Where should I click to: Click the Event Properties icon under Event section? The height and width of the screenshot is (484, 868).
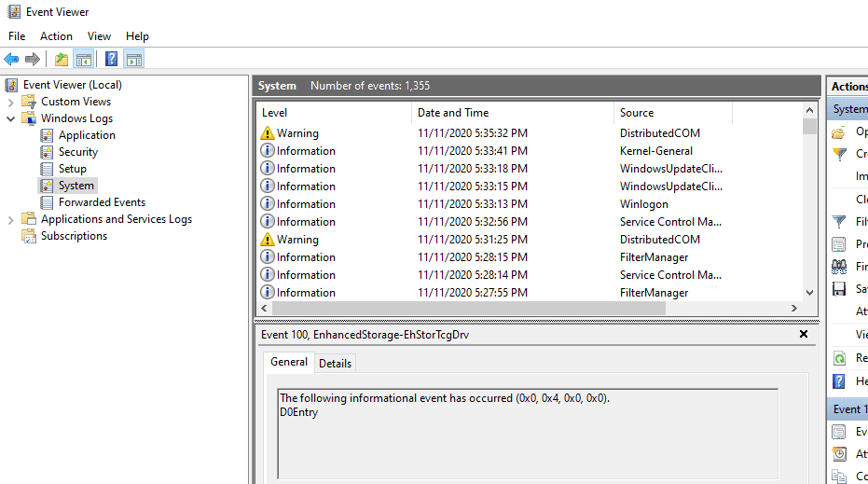click(839, 432)
